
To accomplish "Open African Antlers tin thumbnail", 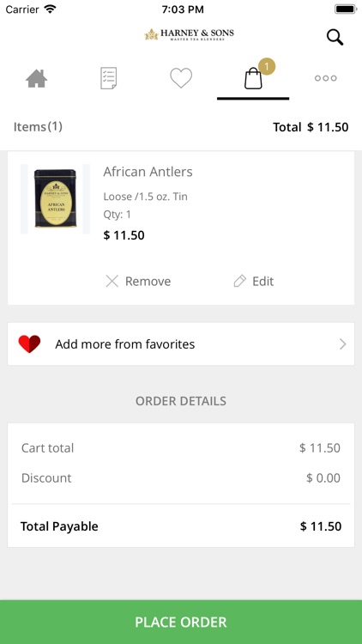I will click(x=56, y=199).
